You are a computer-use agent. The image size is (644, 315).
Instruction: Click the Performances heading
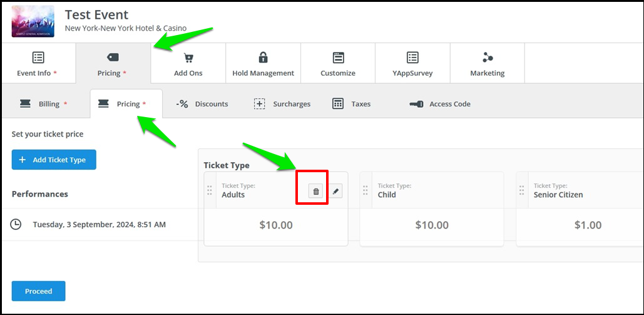pyautogui.click(x=40, y=194)
